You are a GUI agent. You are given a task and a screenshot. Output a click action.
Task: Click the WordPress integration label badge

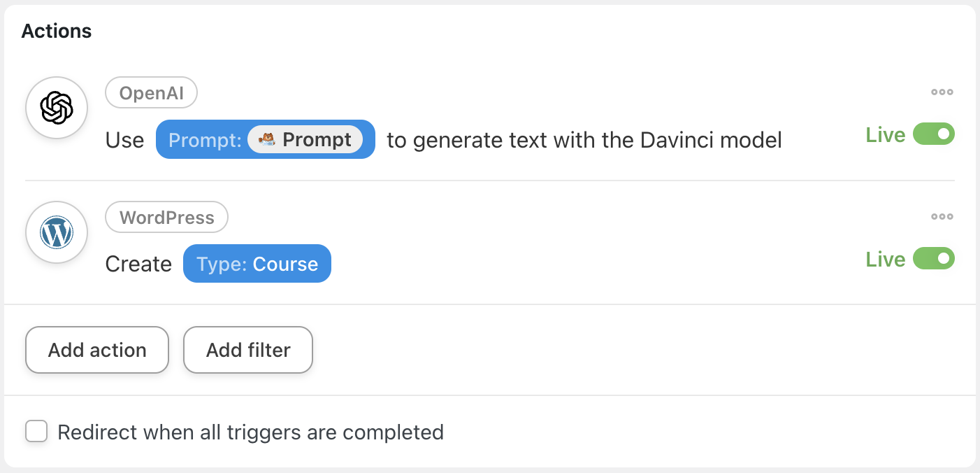[167, 218]
